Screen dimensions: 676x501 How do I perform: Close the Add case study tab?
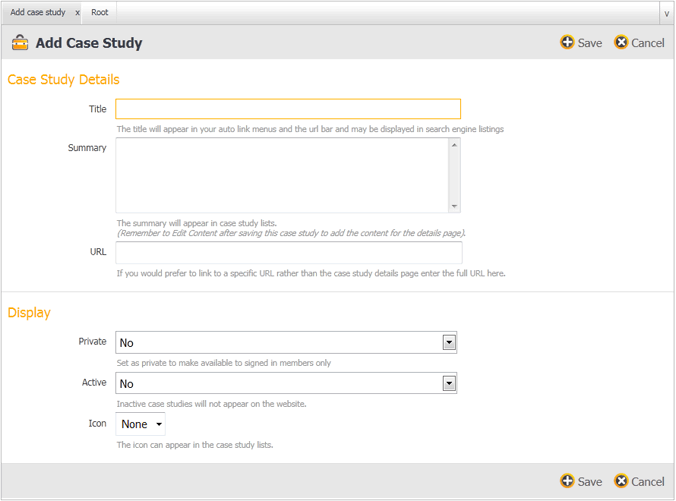tap(77, 13)
